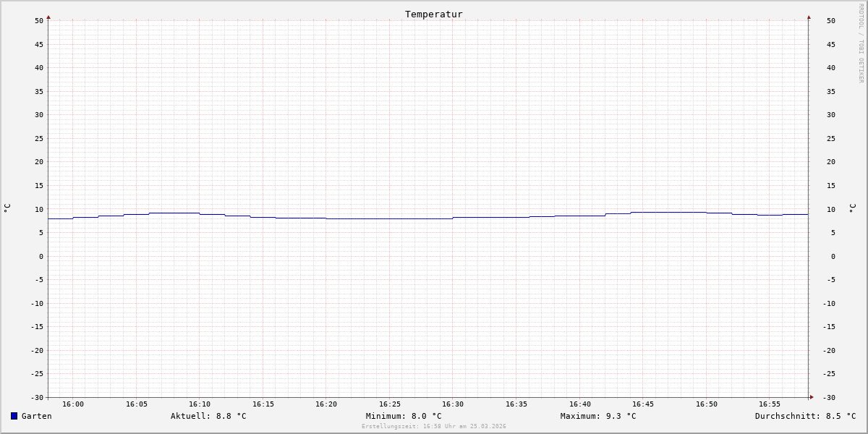Click the 16:50 time axis label
The width and height of the screenshot is (868, 434).
pos(707,404)
